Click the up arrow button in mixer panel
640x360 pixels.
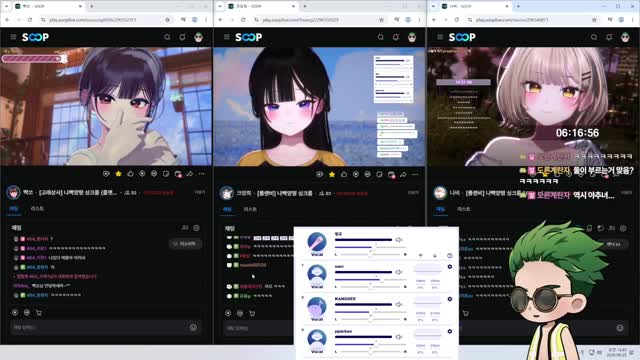click(420, 256)
